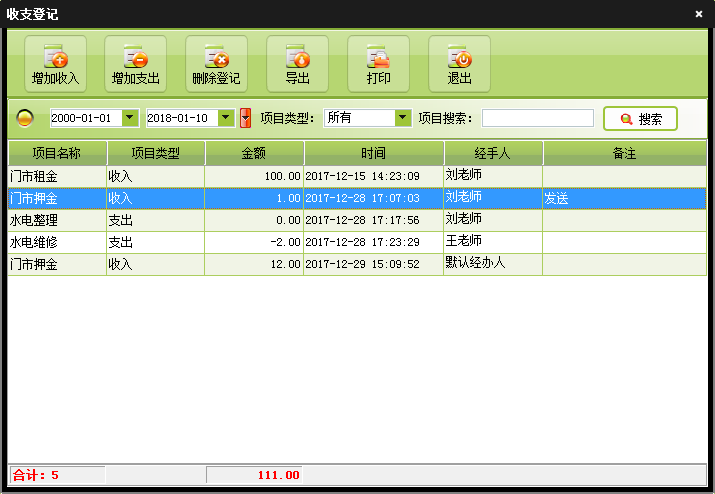715x494 pixels.
Task: Click the 时间 column header
Action: 374,153
